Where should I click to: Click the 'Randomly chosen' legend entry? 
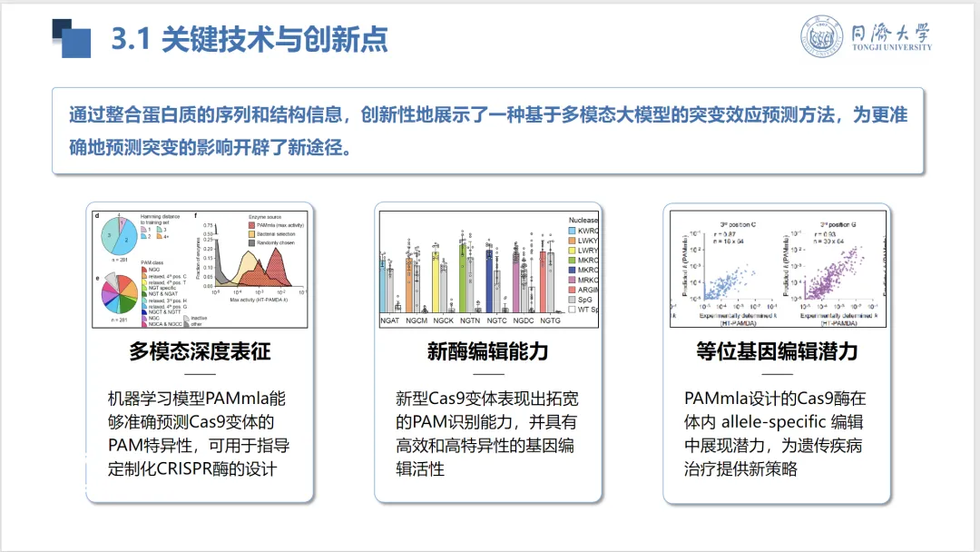tap(272, 242)
